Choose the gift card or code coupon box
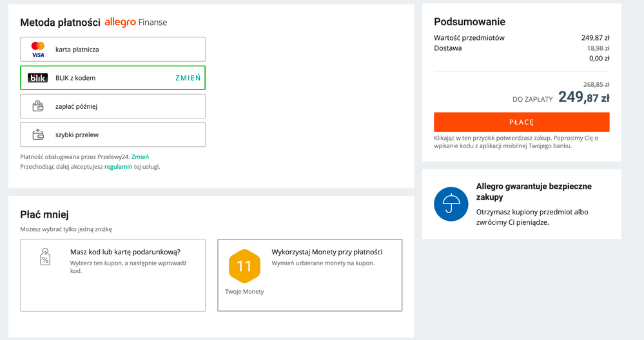The image size is (644, 340). click(113, 275)
